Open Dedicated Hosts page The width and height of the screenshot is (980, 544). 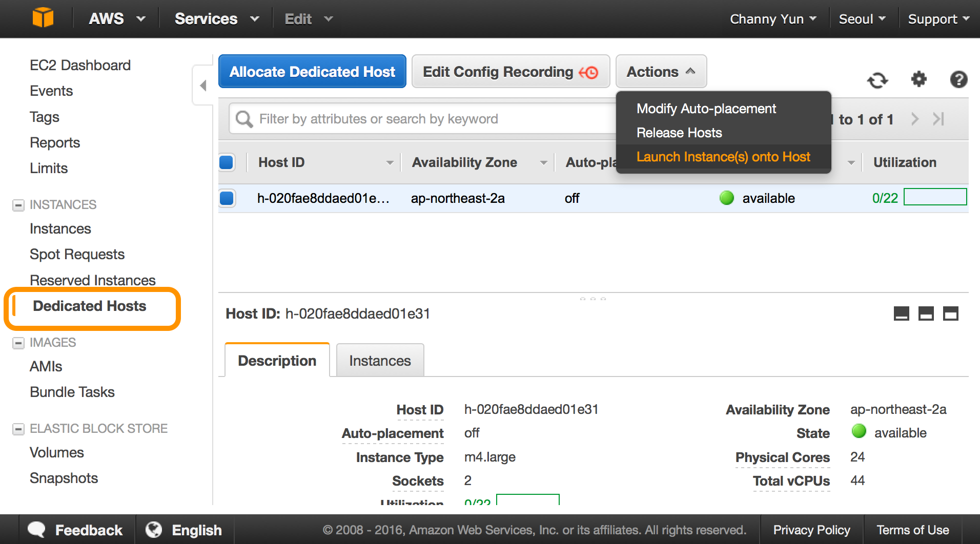(x=90, y=306)
